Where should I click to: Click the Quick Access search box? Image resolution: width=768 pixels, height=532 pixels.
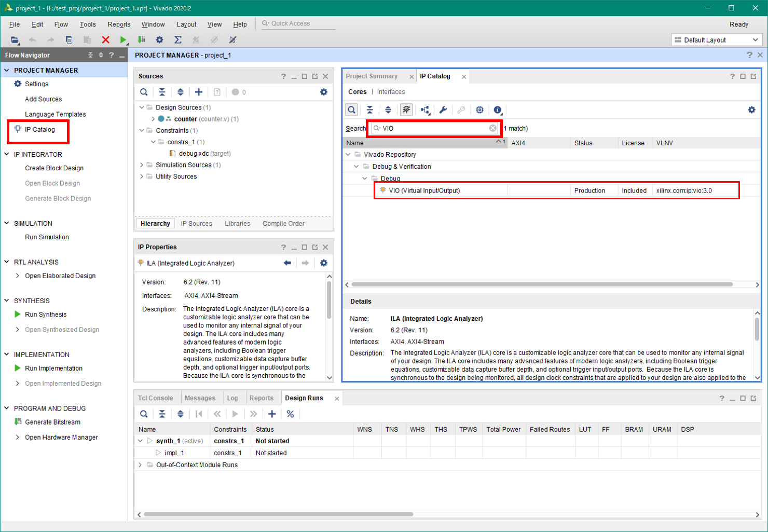pyautogui.click(x=298, y=23)
